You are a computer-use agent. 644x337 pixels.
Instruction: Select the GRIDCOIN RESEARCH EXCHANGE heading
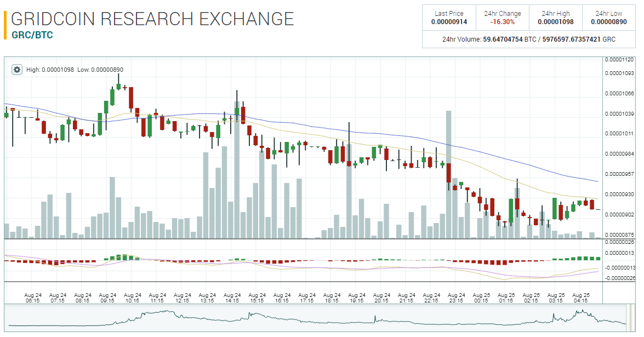pyautogui.click(x=152, y=19)
